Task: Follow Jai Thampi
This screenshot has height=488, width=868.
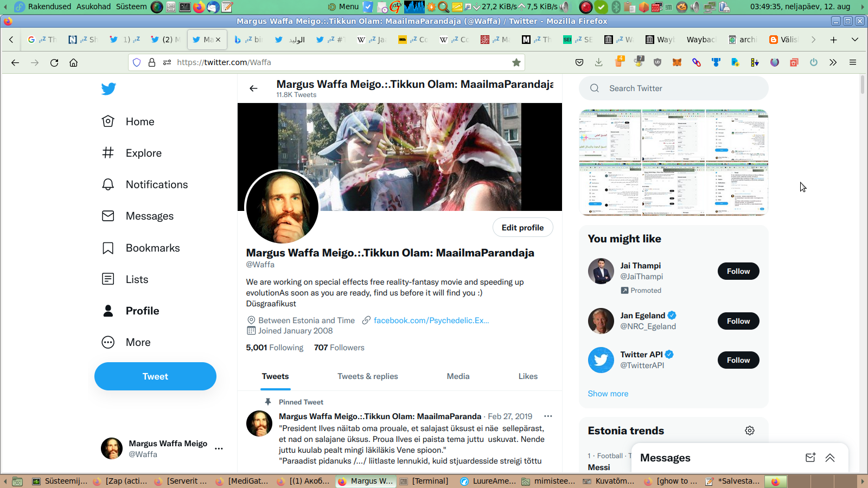Action: (738, 271)
